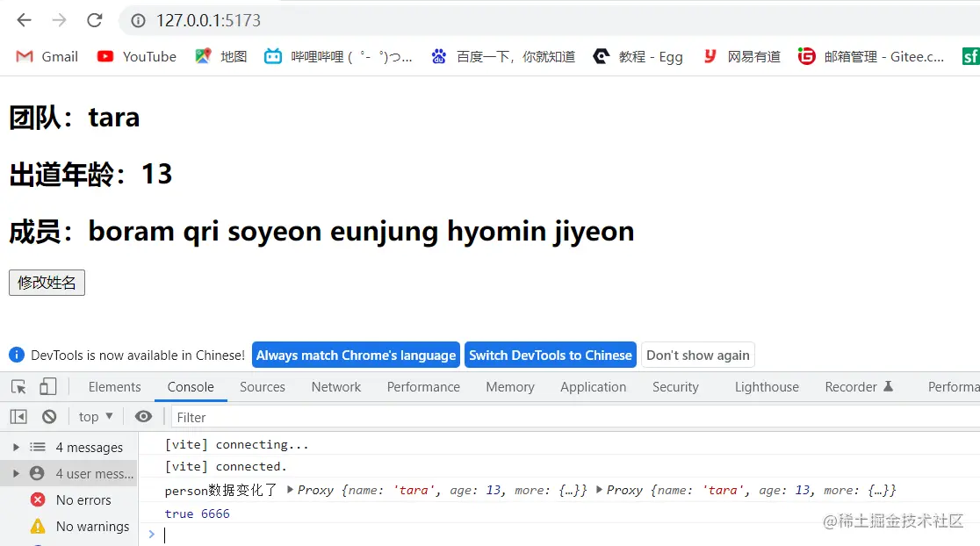
Task: Open the 地图 maps bookmark
Action: click(220, 57)
